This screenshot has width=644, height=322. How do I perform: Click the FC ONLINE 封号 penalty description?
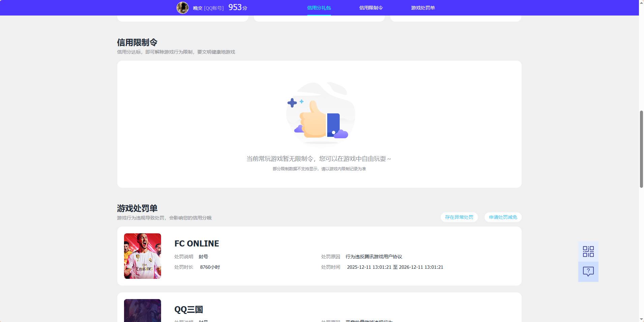[203, 257]
